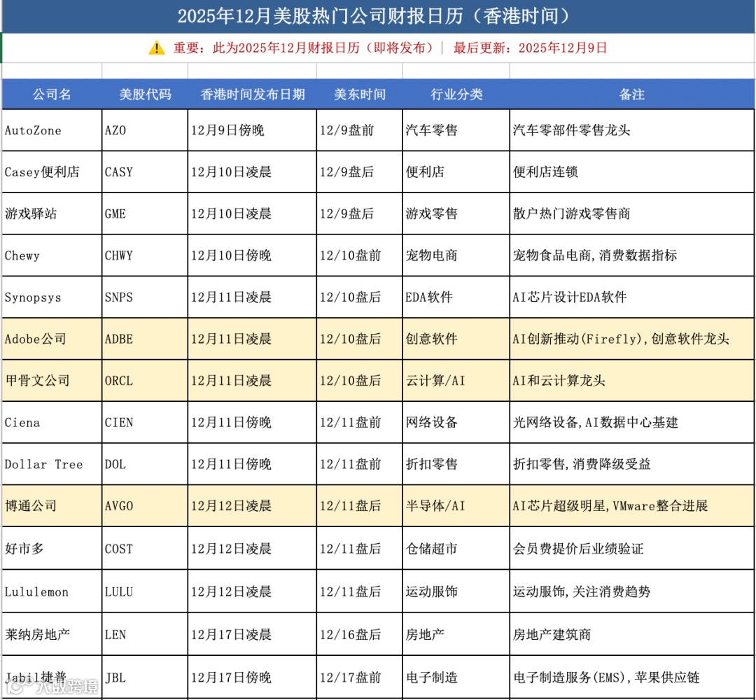Click the 'AZO' ticker cell
This screenshot has width=756, height=700.
coord(145,130)
